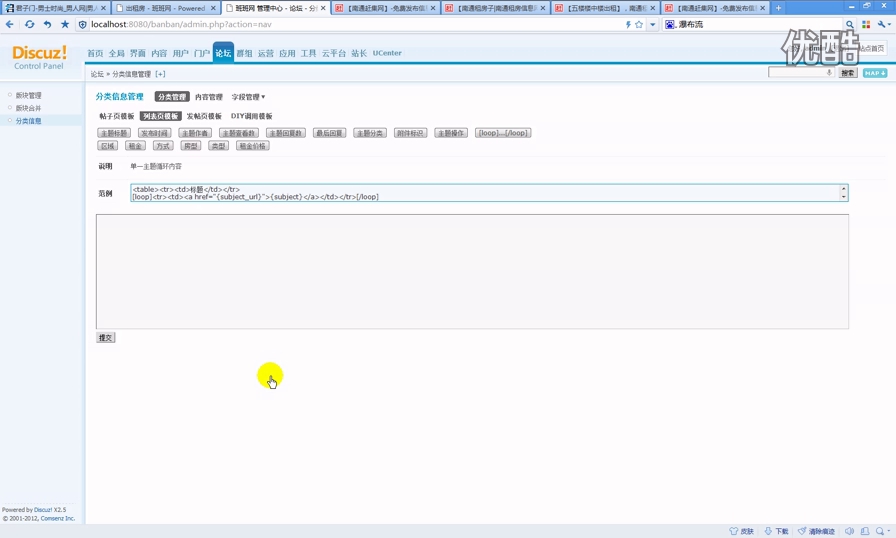Click the browser refresh icon
The height and width of the screenshot is (538, 896).
29,24
